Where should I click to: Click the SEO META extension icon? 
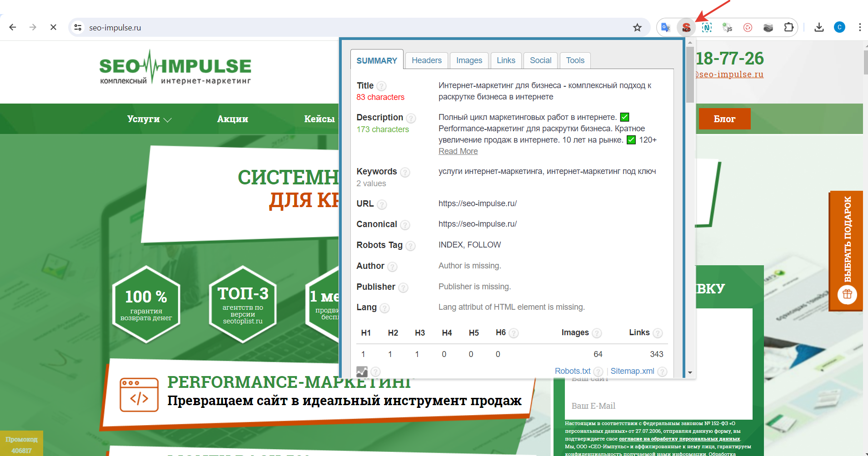pyautogui.click(x=686, y=27)
